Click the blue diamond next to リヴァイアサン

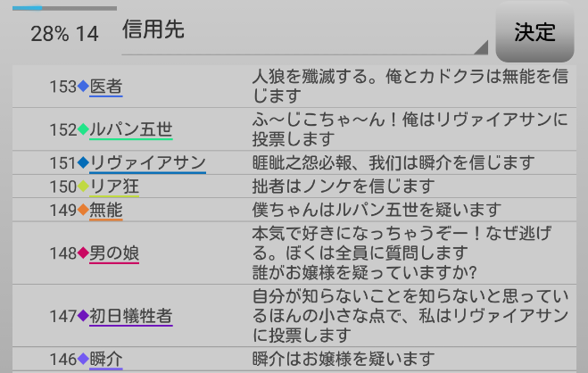(83, 162)
